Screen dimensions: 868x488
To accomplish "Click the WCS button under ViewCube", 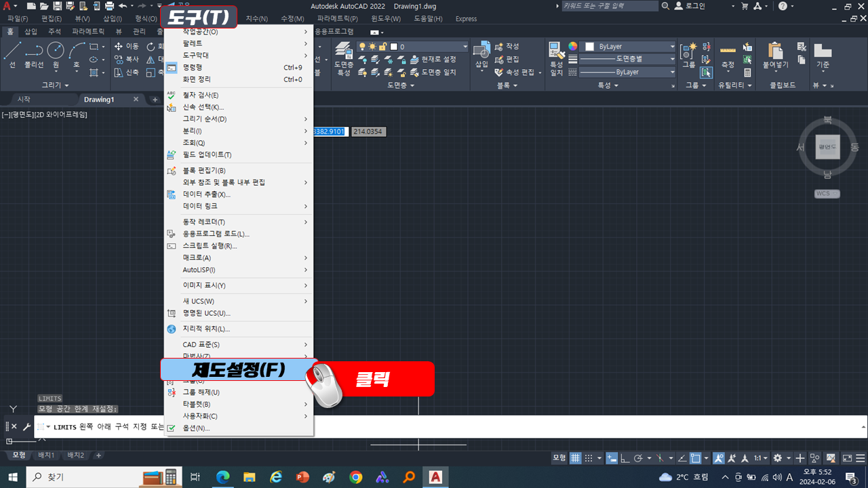I will (x=827, y=194).
